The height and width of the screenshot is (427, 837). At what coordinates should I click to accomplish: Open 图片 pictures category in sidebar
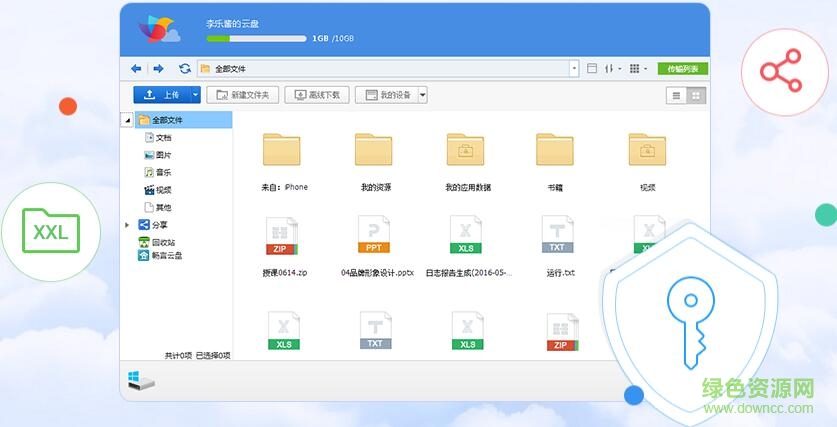pos(158,155)
